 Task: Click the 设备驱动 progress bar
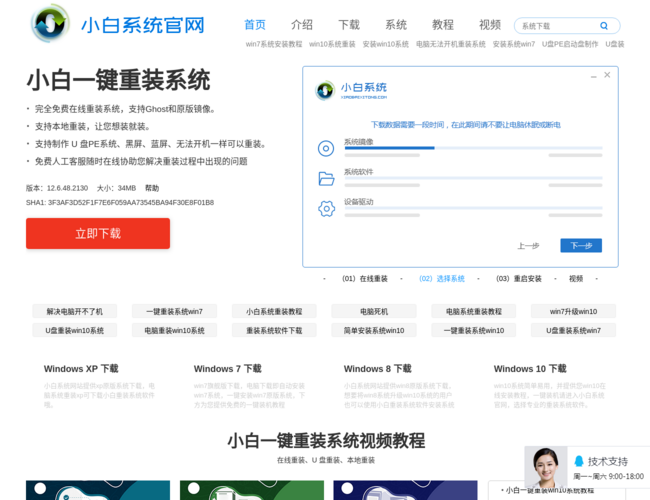473,208
